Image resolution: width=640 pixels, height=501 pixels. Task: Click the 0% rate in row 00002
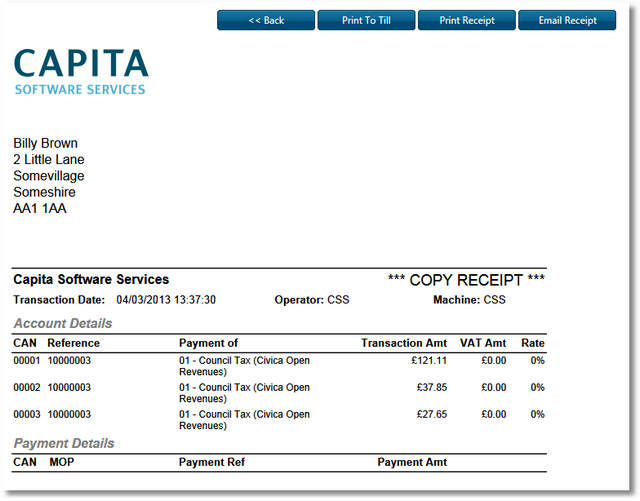tap(538, 387)
